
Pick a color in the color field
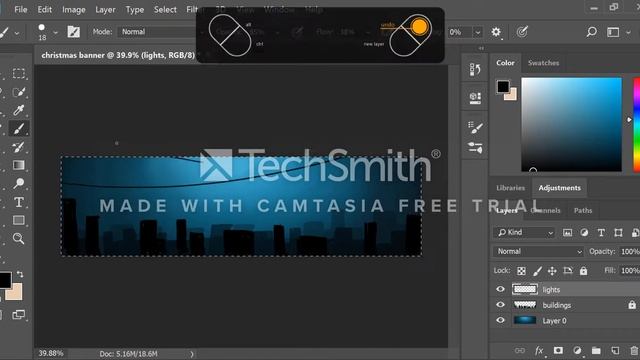click(571, 124)
